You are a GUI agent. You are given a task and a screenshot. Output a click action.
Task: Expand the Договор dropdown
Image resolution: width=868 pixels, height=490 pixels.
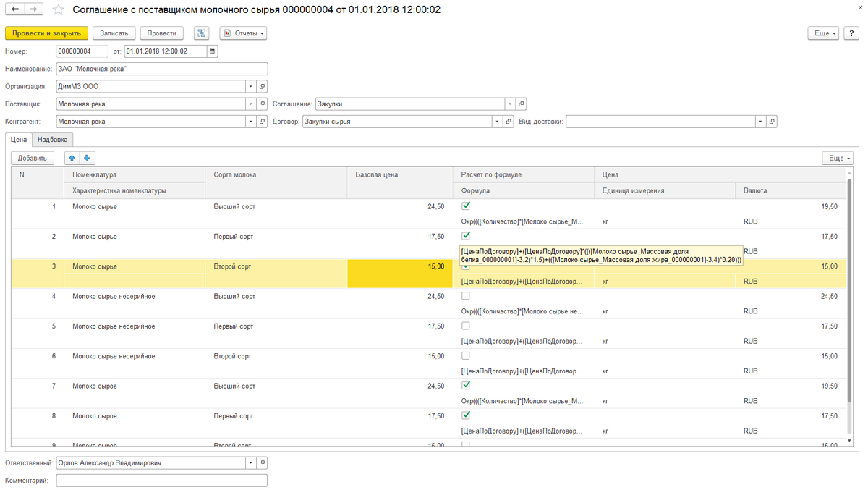tap(498, 122)
